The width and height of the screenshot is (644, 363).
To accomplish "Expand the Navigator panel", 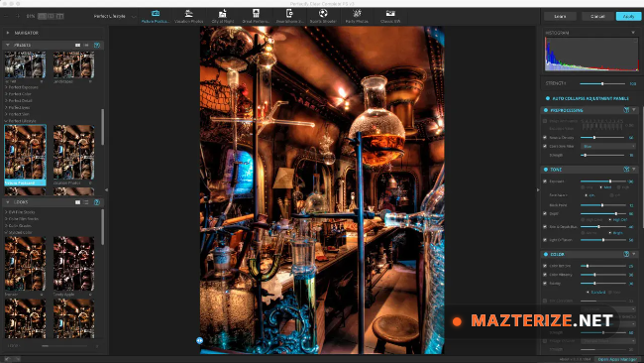I will click(7, 33).
